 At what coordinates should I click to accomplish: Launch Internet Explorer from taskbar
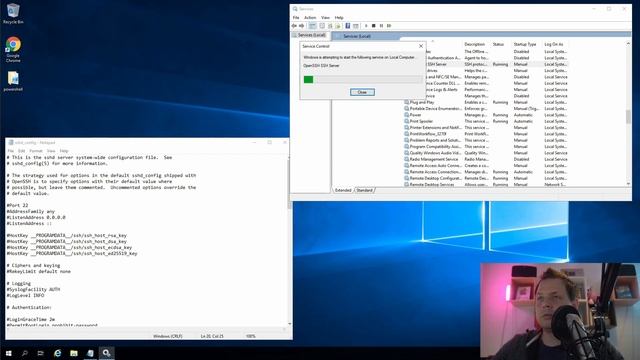(58, 353)
